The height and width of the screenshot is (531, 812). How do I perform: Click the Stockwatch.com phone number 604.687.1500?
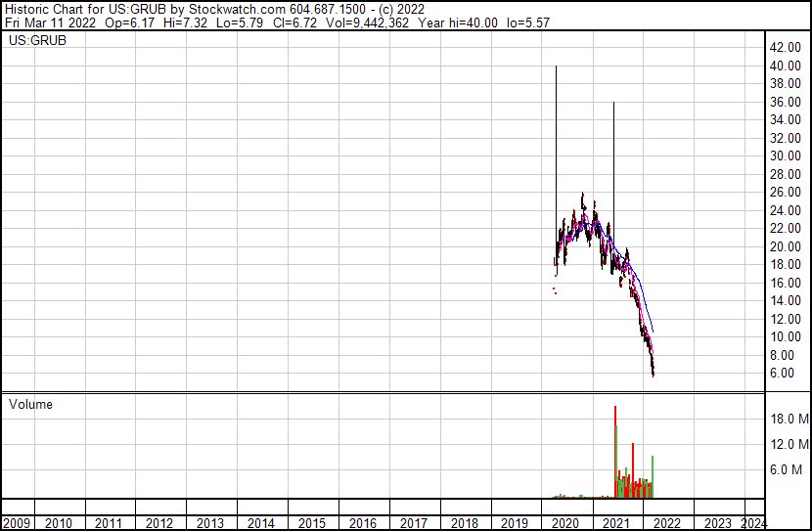click(328, 10)
